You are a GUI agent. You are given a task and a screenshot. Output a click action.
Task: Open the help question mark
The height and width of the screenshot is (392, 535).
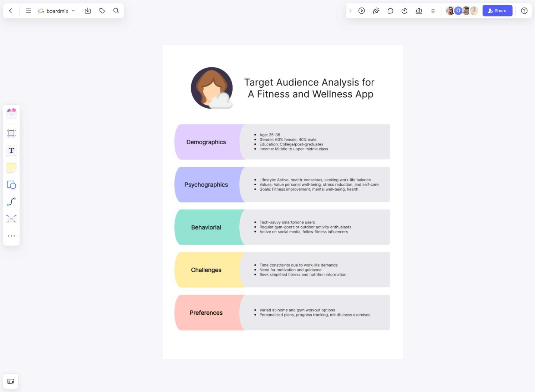[524, 11]
